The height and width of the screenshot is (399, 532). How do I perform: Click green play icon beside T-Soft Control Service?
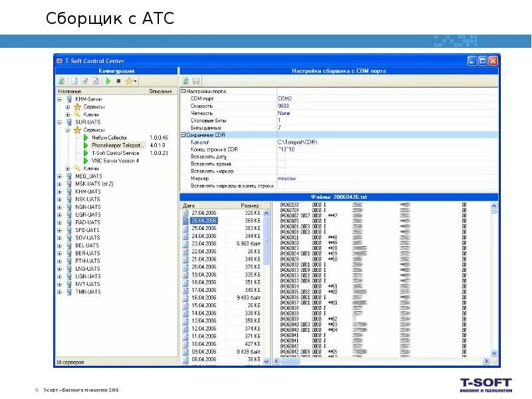[86, 153]
